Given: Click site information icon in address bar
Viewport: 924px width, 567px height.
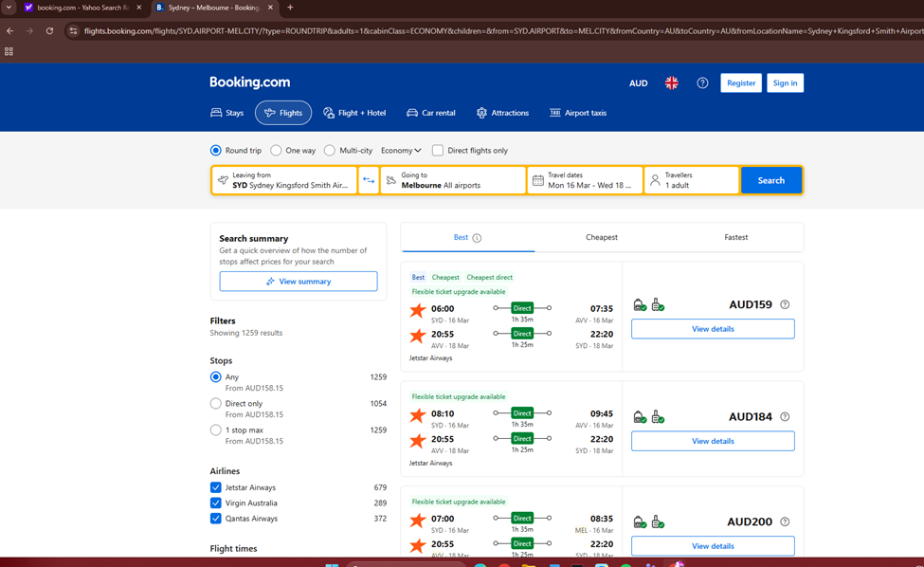Looking at the screenshot, I should tap(73, 30).
